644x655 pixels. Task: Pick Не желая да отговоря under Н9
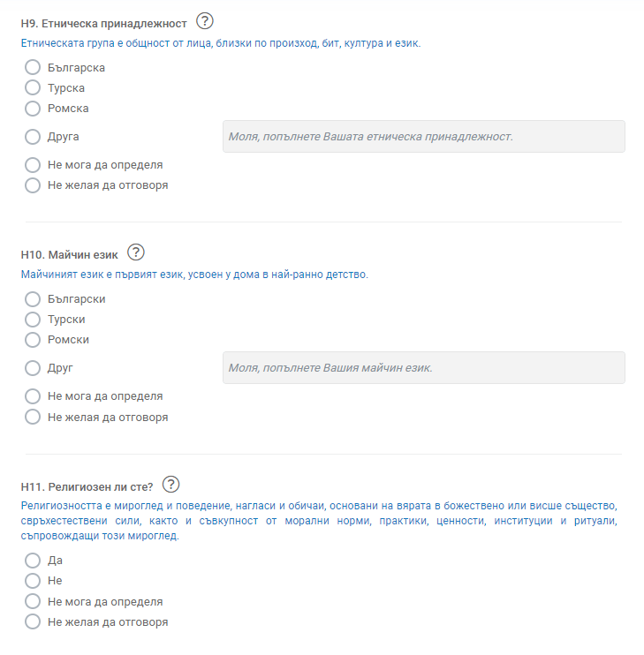pos(33,185)
